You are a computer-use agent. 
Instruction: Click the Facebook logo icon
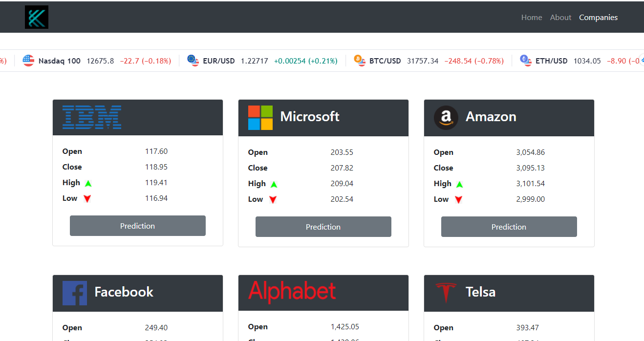pos(75,293)
